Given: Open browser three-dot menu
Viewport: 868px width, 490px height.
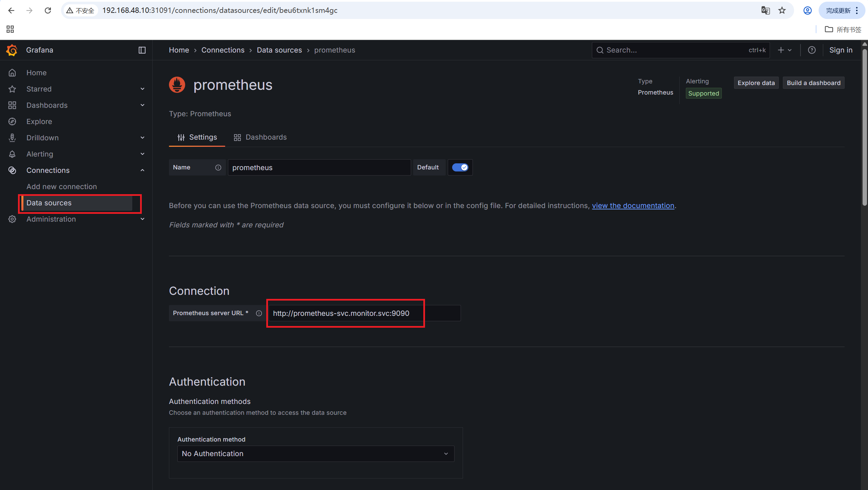Looking at the screenshot, I should click(857, 11).
